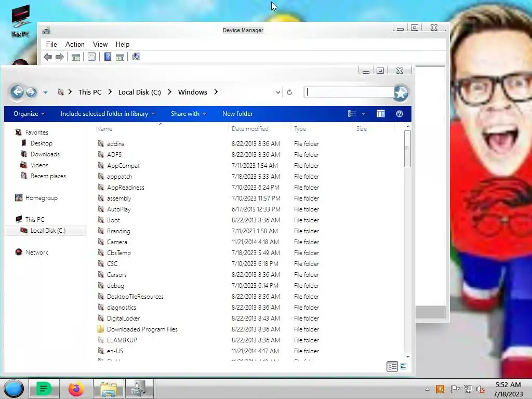Screen dimensions: 532x399
Task: Open Videos in the Favorites list
Action: click(39, 165)
